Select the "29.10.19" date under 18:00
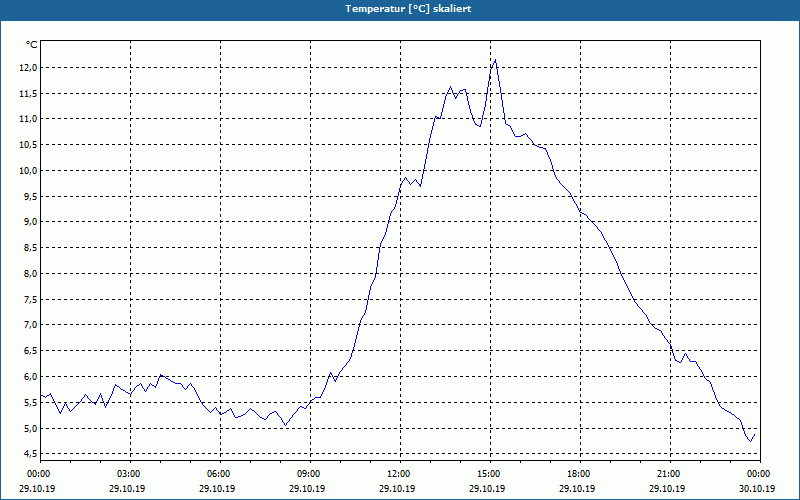 (577, 488)
